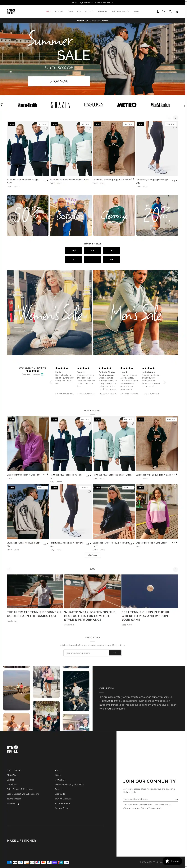
Task: Show next reviews with right chevron
Action: (x=164, y=382)
